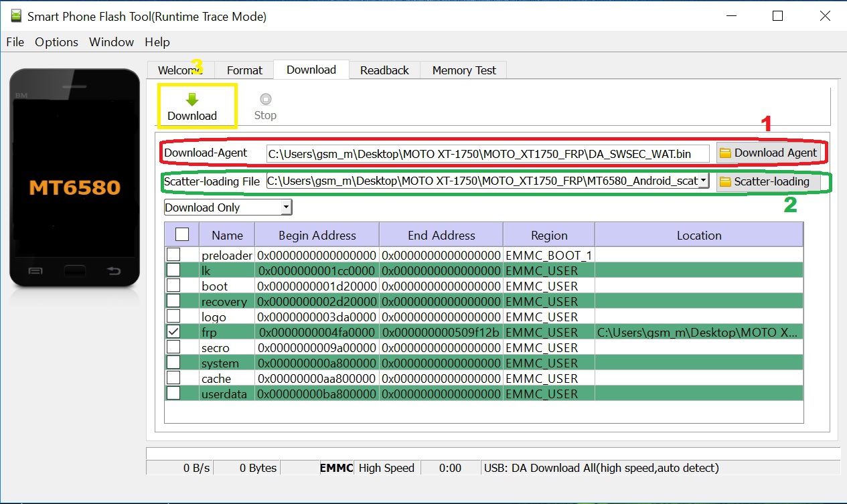Image resolution: width=847 pixels, height=504 pixels.
Task: Tick the userdata partition checkbox
Action: [173, 394]
